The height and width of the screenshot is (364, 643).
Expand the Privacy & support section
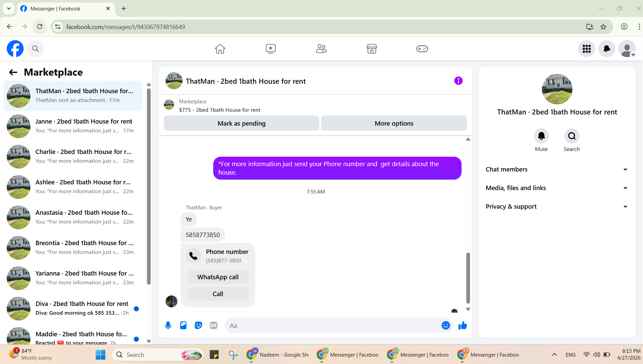[557, 206]
